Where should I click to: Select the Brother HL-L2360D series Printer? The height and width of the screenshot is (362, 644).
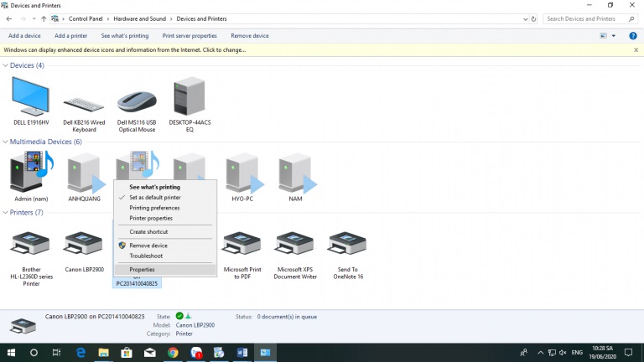coord(31,244)
